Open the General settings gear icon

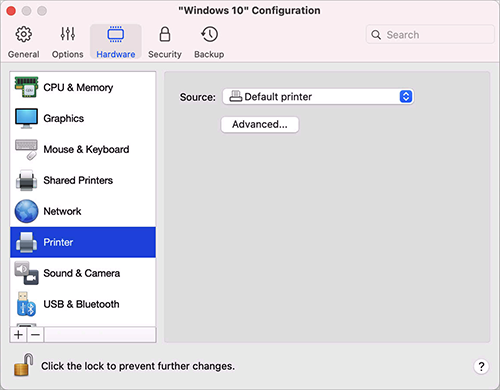[x=24, y=34]
